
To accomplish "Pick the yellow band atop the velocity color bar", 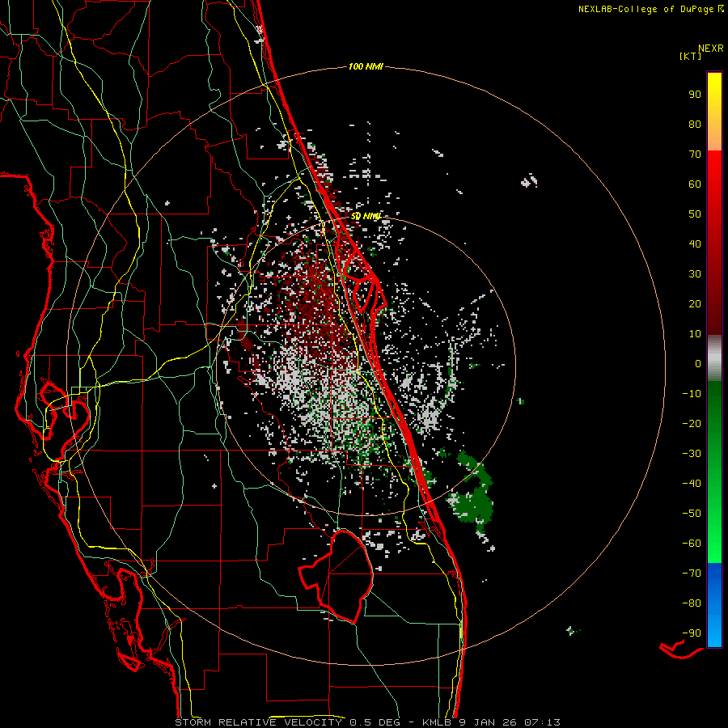I will 714,112.
